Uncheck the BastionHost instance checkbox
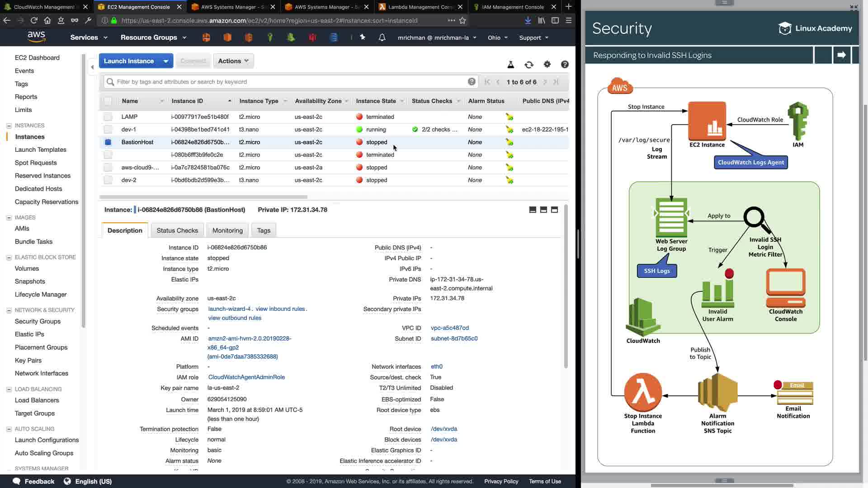The width and height of the screenshot is (868, 488). [108, 142]
